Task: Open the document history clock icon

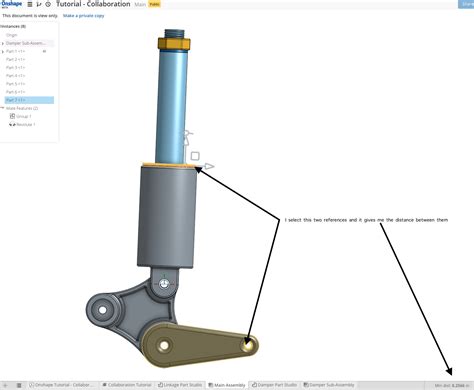Action: click(48, 4)
